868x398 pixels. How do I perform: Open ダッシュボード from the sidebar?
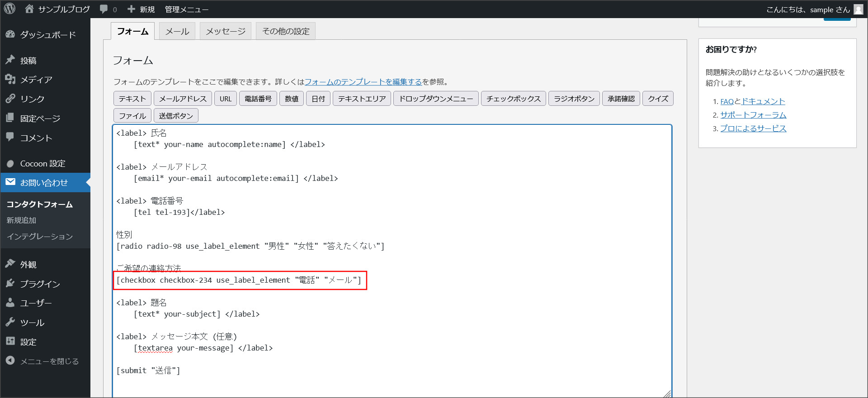pos(47,35)
